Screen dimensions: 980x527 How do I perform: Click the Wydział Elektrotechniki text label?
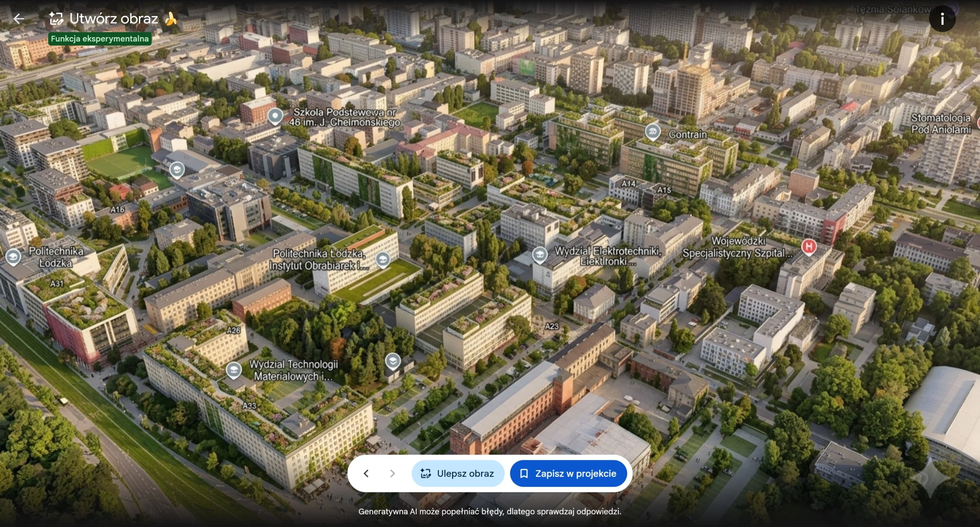(x=608, y=256)
